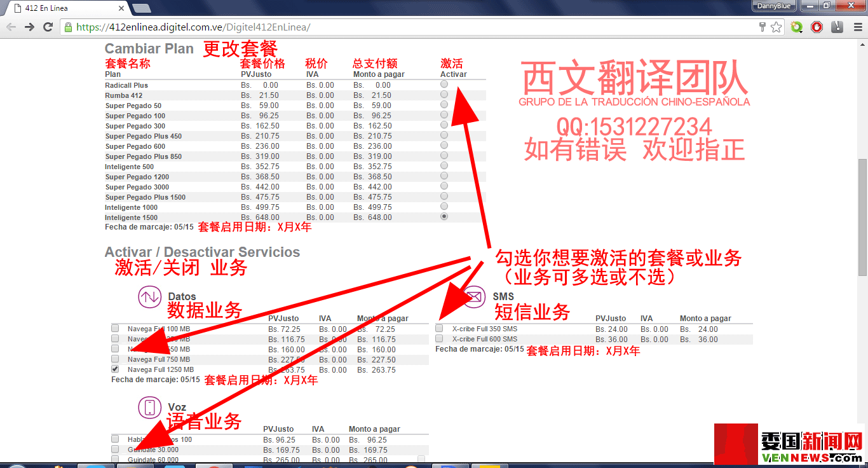Go back to the previous page
The height and width of the screenshot is (468, 868).
10,27
